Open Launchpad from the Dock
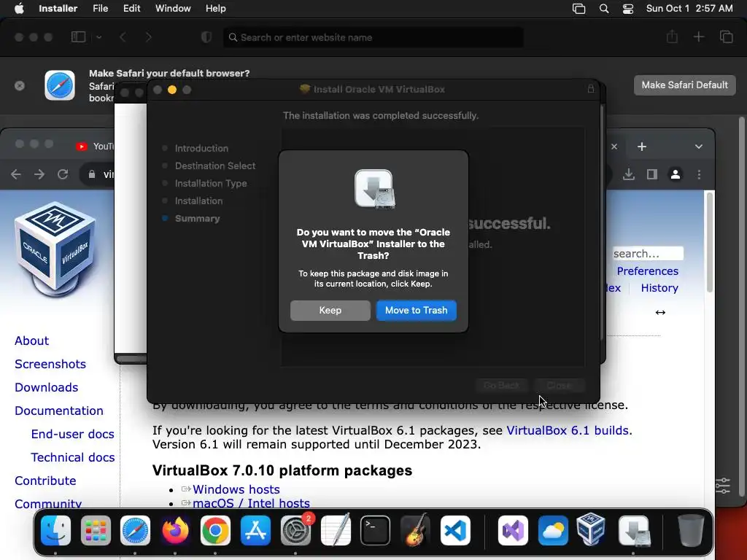The height and width of the screenshot is (560, 747). (x=96, y=531)
